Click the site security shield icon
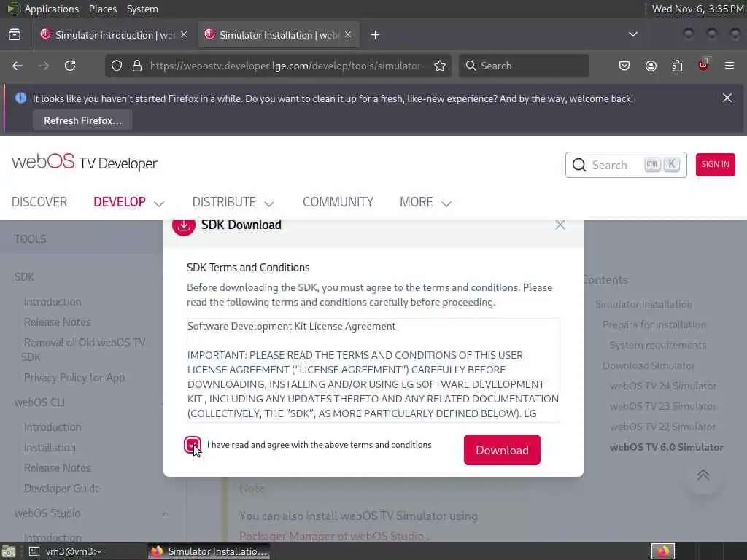 tap(117, 66)
